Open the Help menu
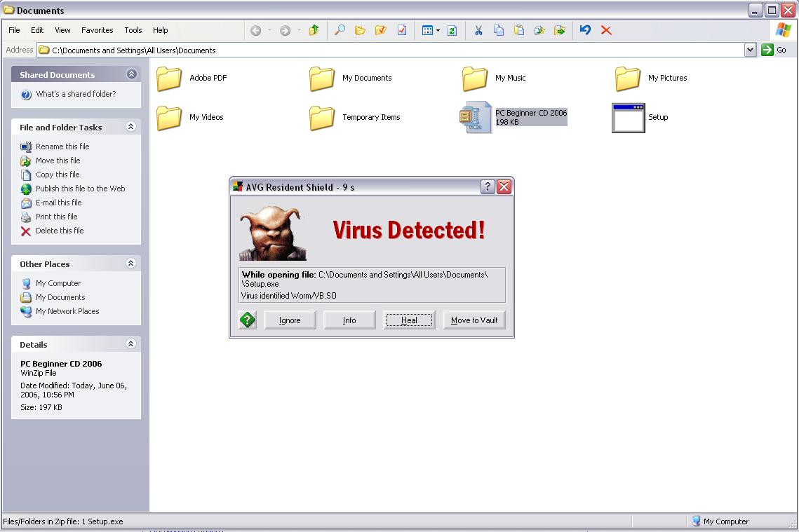This screenshot has height=532, width=799. [x=161, y=30]
